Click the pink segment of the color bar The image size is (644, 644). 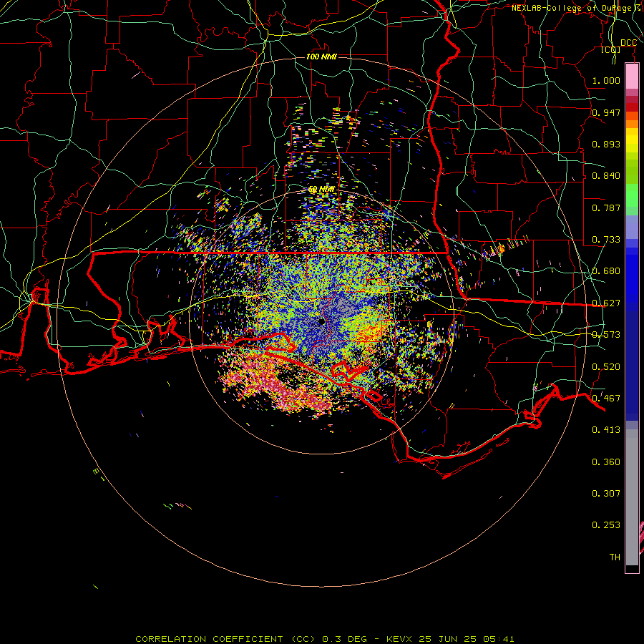coord(632,76)
